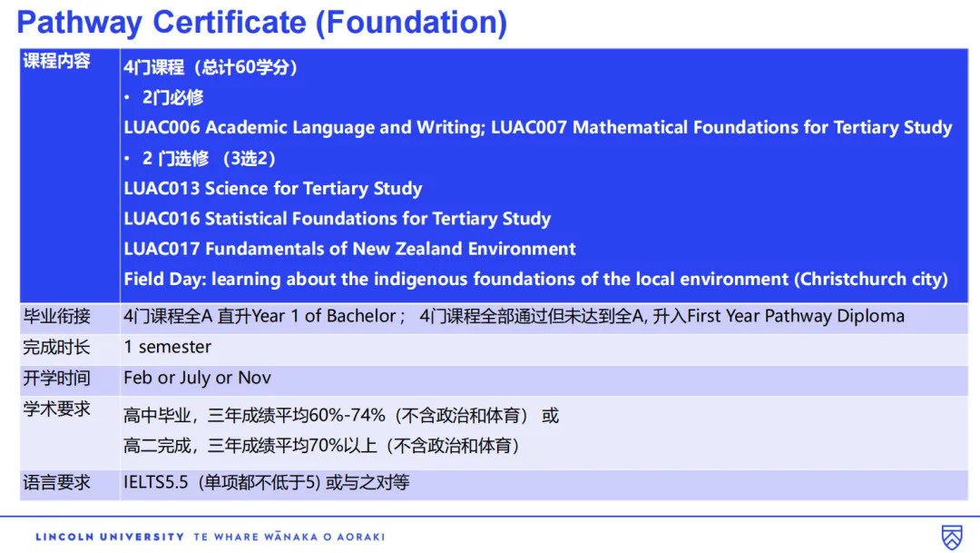Click LUAC007 Mathematical Foundations for Tertiary Study

(721, 127)
